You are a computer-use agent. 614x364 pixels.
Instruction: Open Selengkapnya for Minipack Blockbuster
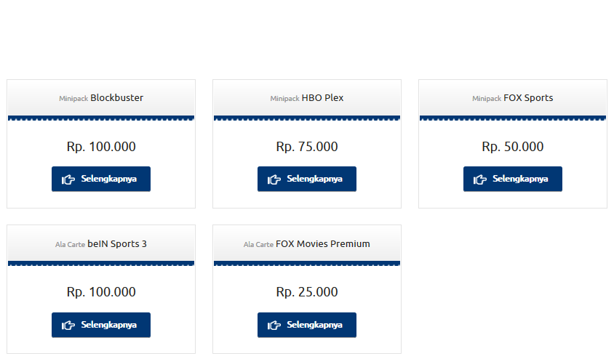click(101, 179)
